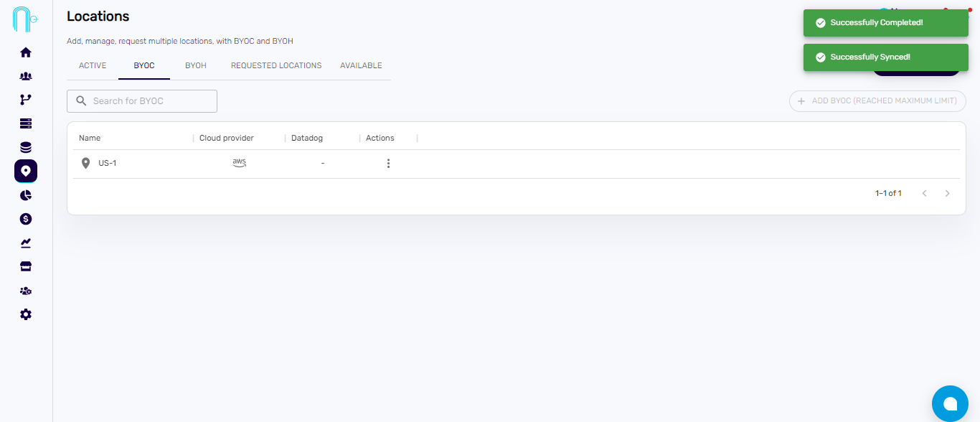
Task: Select the AVAILABLE tab
Action: pos(361,65)
